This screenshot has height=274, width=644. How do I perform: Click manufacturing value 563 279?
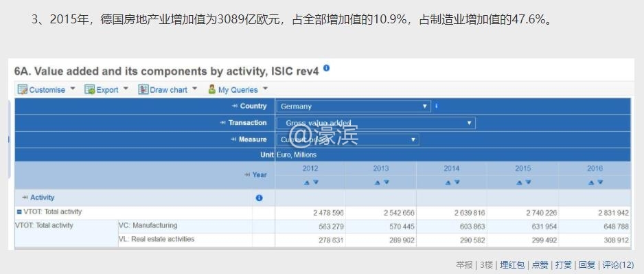pyautogui.click(x=331, y=227)
